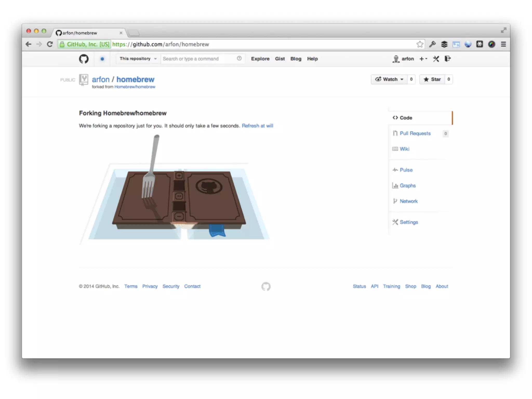Screen dimensions: 532x399
Task: Focus the Search or type a command field
Action: (x=197, y=59)
